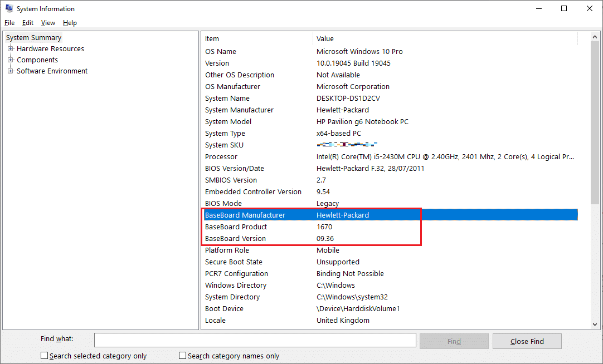
Task: Enable Search category names only checkbox
Action: click(182, 356)
